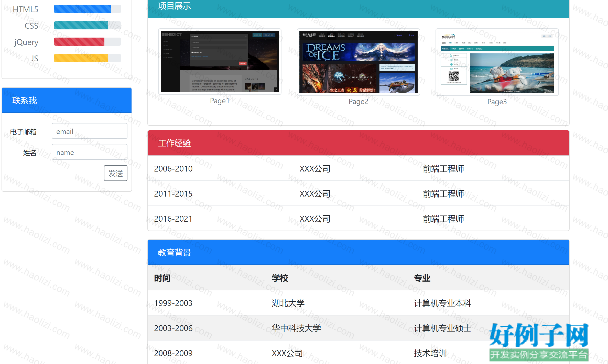Screen dimensions: 608x364
Task: Focus the email input field
Action: pos(90,131)
